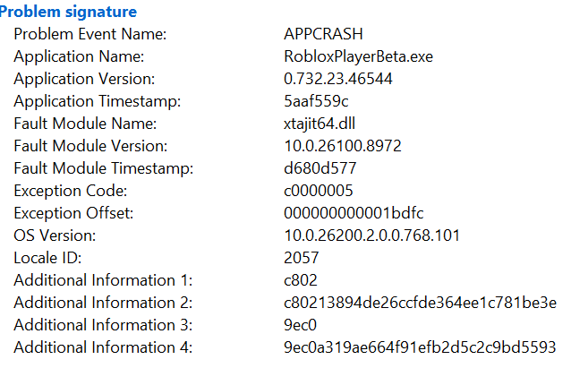This screenshot has height=368, width=588.
Task: Click OS version 10.0.26200.2.0.0.768.101
Action: [x=371, y=235]
